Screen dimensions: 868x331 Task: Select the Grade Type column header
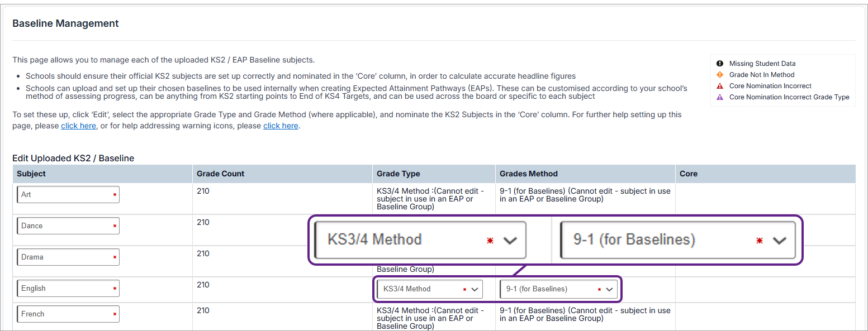point(398,174)
